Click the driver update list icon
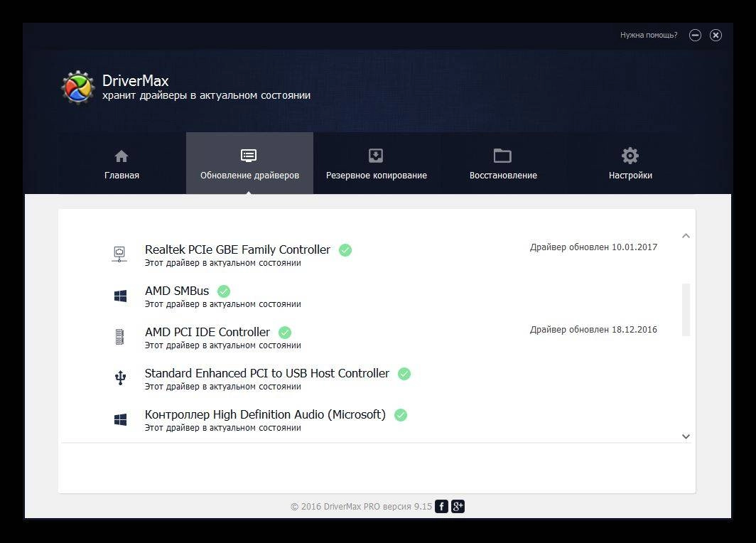This screenshot has height=543, width=756. click(x=249, y=156)
